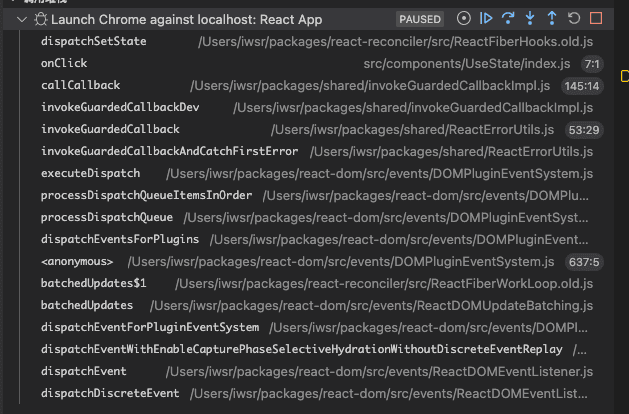
Task: Select the onClick stack frame
Action: click(x=64, y=63)
